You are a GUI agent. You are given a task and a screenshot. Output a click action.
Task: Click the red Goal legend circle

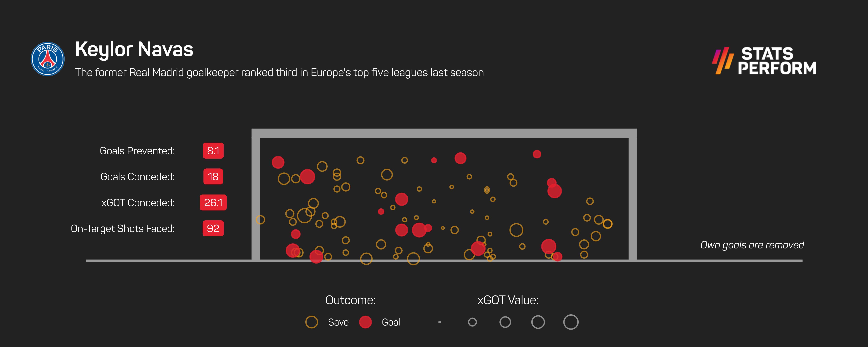point(365,322)
